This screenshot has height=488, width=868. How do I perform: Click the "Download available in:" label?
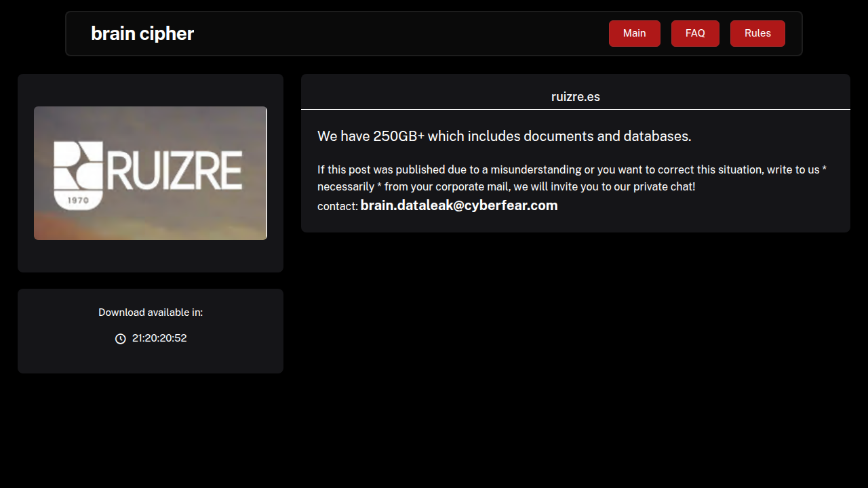point(151,312)
